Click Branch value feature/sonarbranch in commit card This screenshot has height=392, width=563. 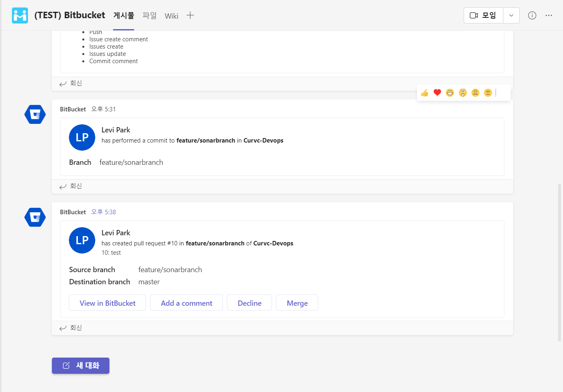pyautogui.click(x=131, y=162)
